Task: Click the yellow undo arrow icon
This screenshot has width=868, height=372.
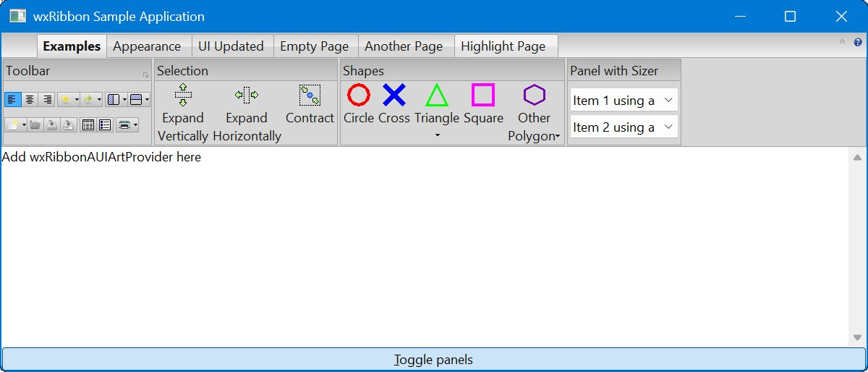Action: [x=65, y=99]
